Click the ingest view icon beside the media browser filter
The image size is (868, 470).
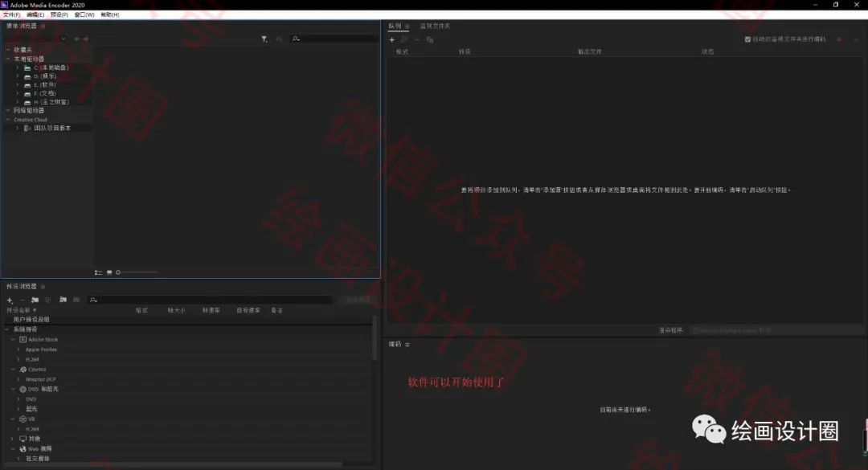(x=279, y=39)
